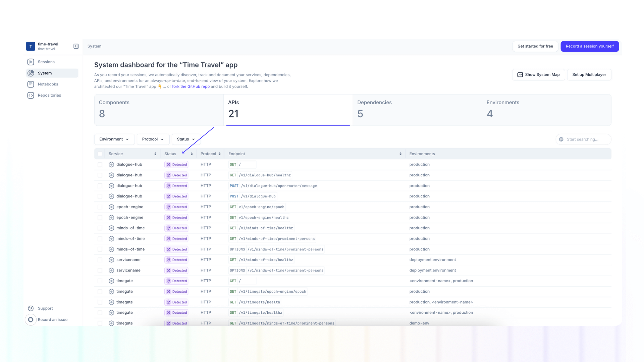Check the timegate epoch-engine/epoch row checkbox

[x=100, y=292]
